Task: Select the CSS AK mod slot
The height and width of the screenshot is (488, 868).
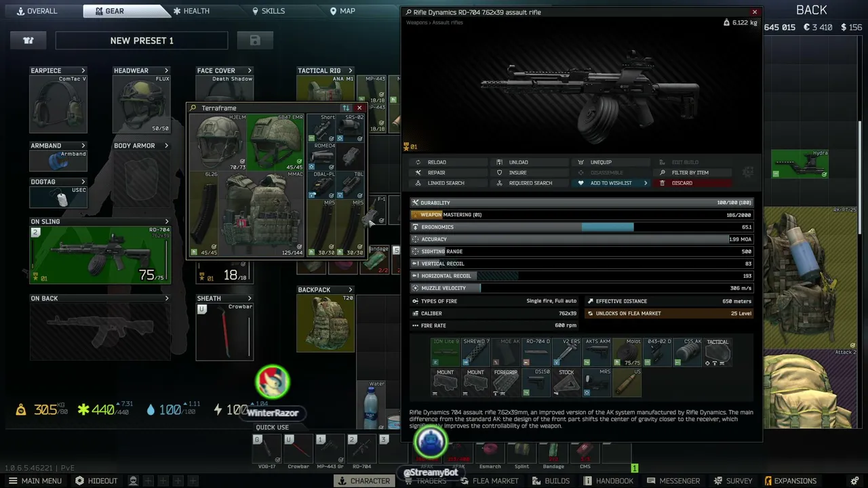Action: click(688, 352)
